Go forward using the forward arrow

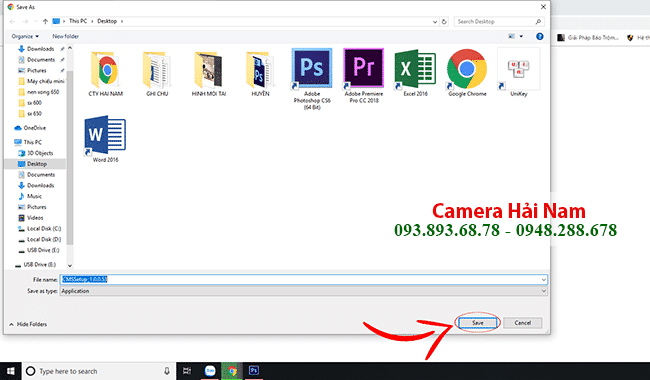tap(25, 21)
